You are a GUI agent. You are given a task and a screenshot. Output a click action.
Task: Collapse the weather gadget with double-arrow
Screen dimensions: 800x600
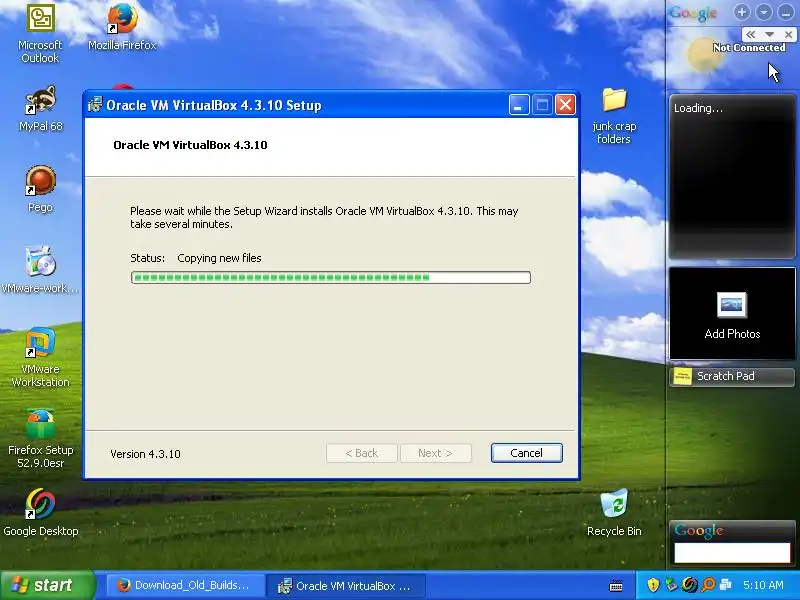pyautogui.click(x=751, y=35)
